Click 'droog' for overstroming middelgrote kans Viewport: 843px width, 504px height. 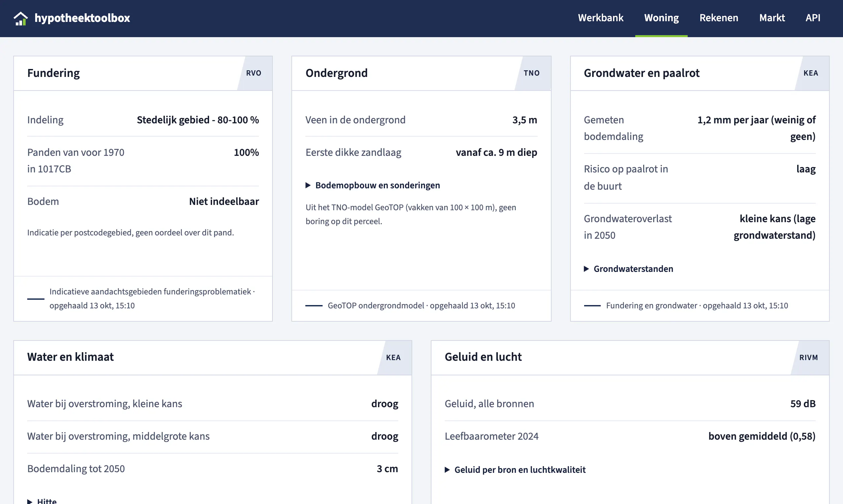385,436
